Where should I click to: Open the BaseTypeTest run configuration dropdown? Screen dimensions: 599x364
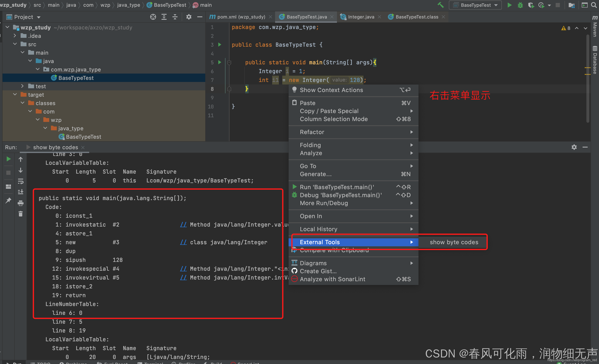coord(475,5)
